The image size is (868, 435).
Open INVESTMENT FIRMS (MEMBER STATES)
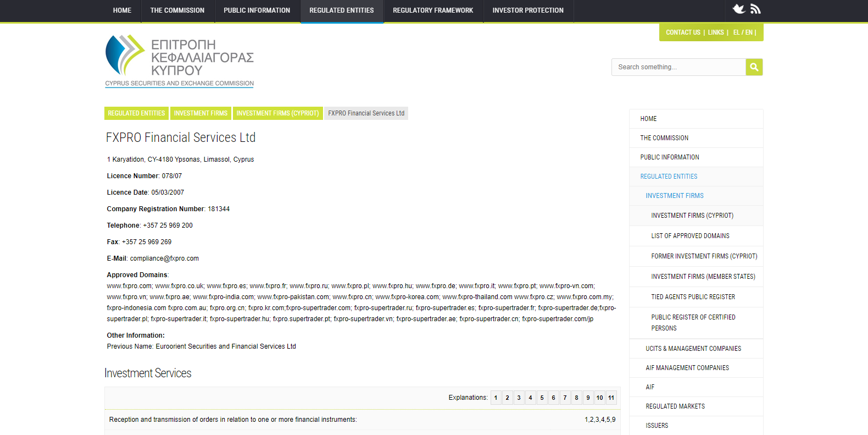click(x=696, y=277)
